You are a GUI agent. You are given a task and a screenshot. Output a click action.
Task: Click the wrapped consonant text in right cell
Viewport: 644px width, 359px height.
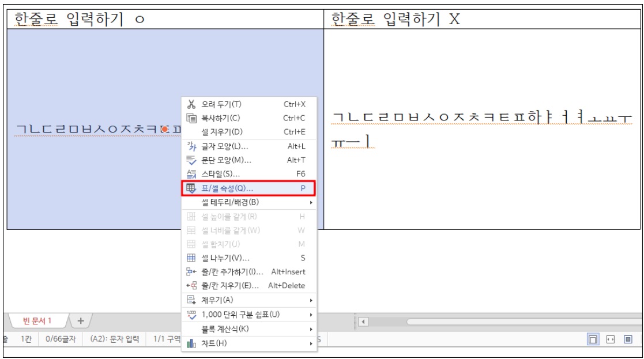pyautogui.click(x=481, y=129)
